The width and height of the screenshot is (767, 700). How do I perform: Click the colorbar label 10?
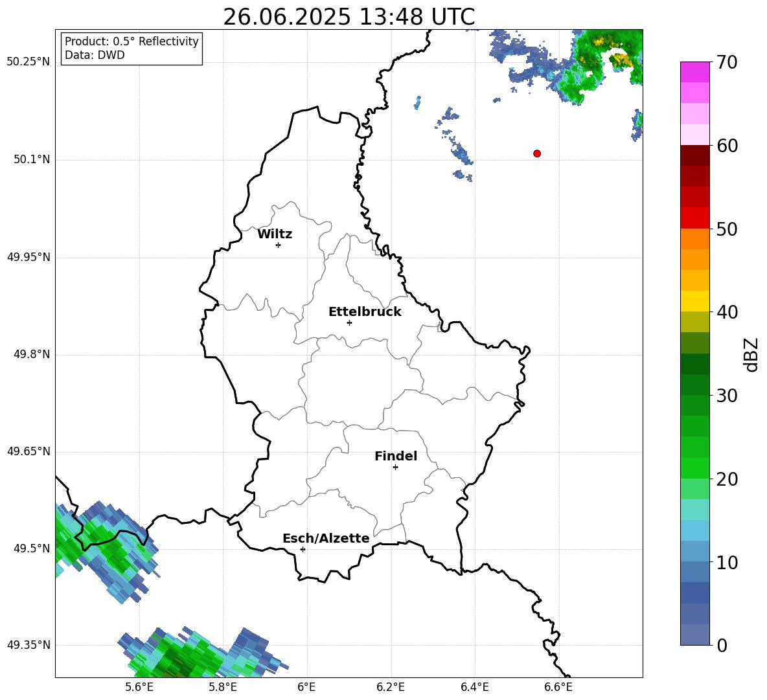tap(727, 563)
